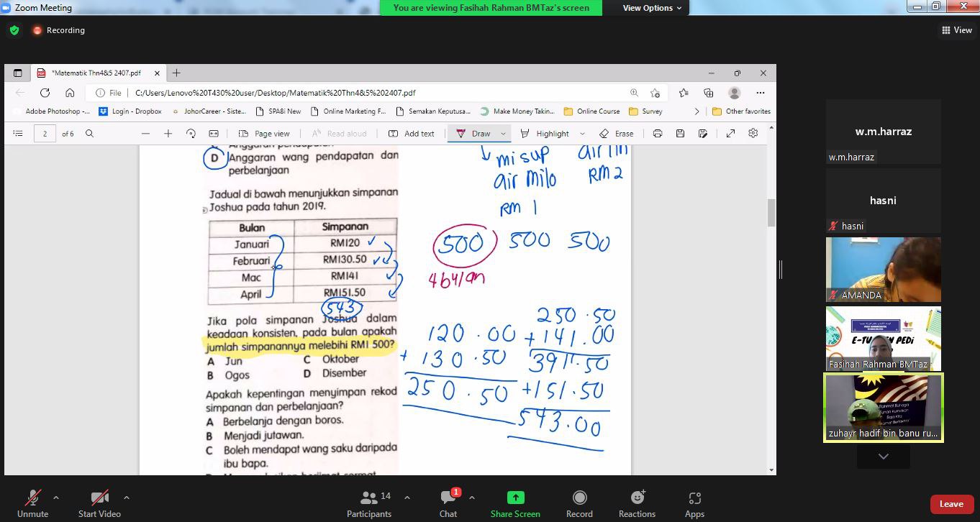
Task: Select w.m.harraz participant tile
Action: [x=884, y=132]
